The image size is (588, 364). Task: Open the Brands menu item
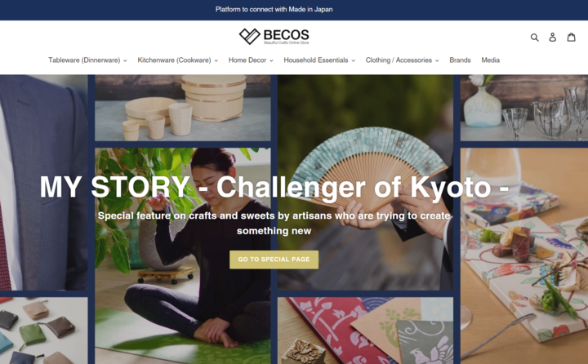point(460,60)
